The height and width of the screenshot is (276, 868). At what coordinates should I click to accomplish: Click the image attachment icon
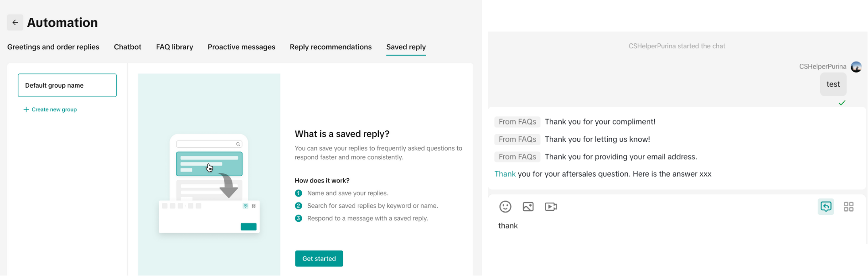click(528, 207)
